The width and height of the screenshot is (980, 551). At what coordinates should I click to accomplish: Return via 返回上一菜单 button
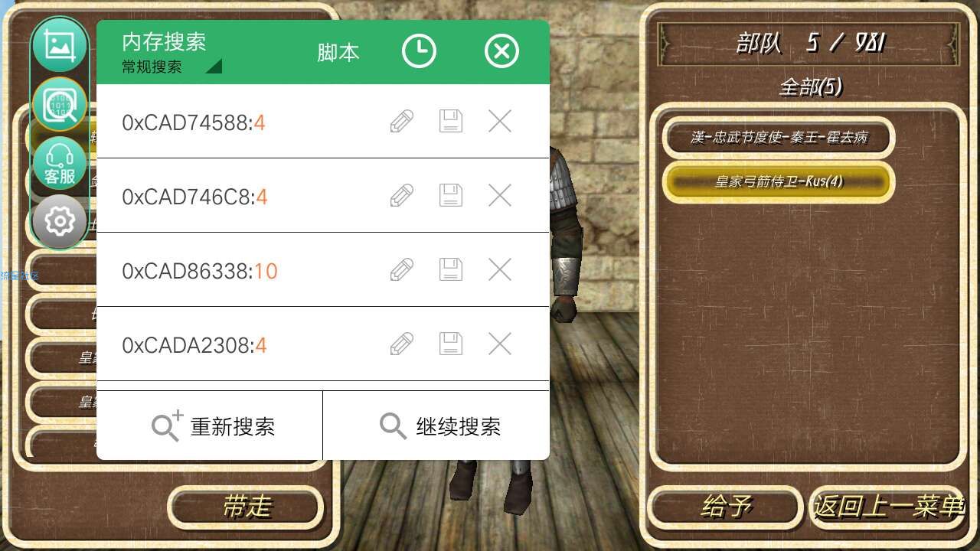(x=888, y=507)
